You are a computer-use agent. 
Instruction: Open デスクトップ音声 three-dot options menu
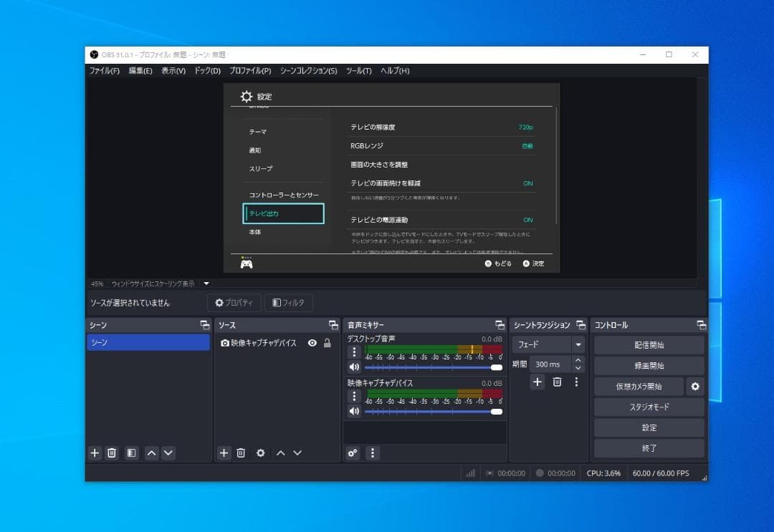click(x=353, y=352)
